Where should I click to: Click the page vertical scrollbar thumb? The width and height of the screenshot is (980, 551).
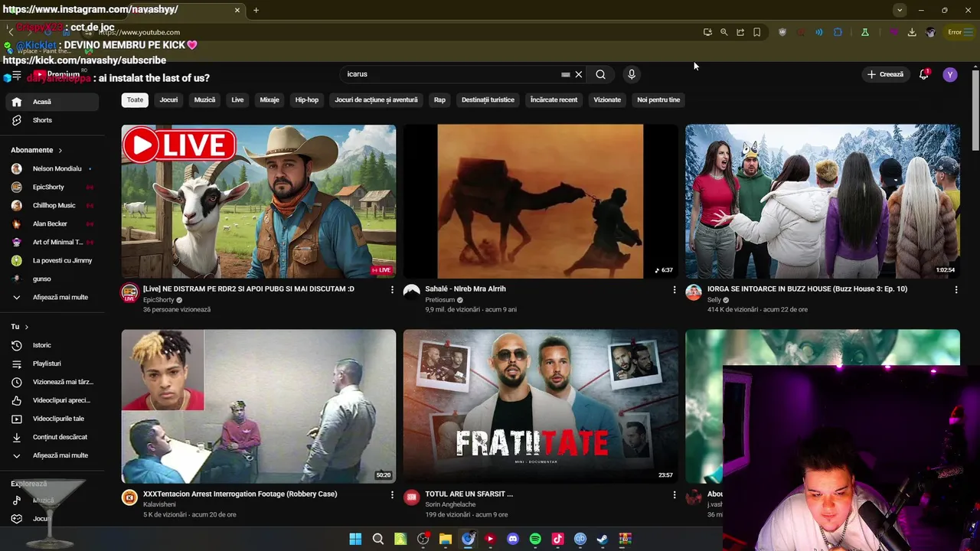[975, 111]
